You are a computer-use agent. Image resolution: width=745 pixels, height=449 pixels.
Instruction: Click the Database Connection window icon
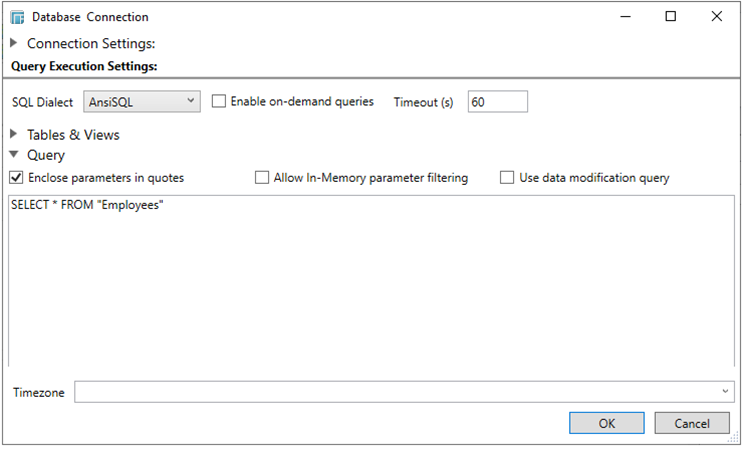point(17,17)
